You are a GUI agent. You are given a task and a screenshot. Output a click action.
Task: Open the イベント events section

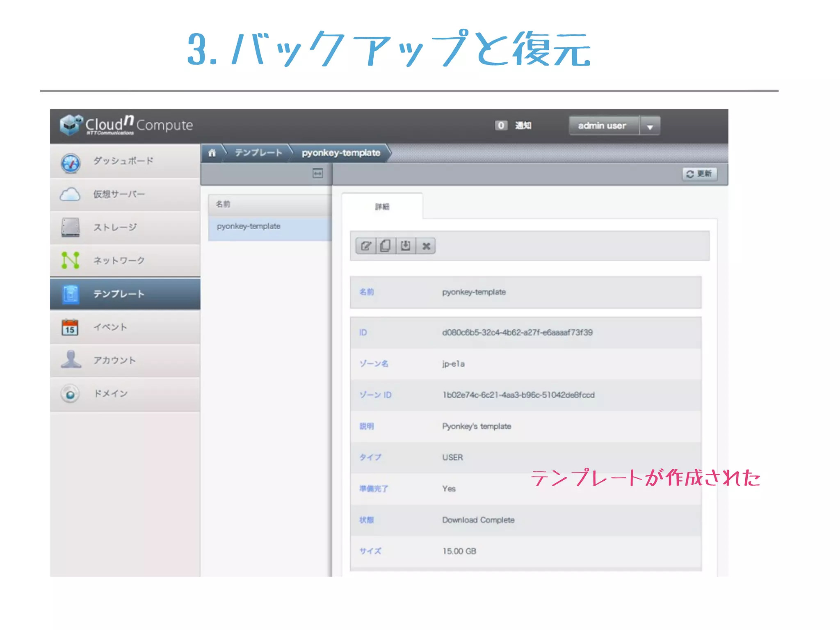coord(125,327)
